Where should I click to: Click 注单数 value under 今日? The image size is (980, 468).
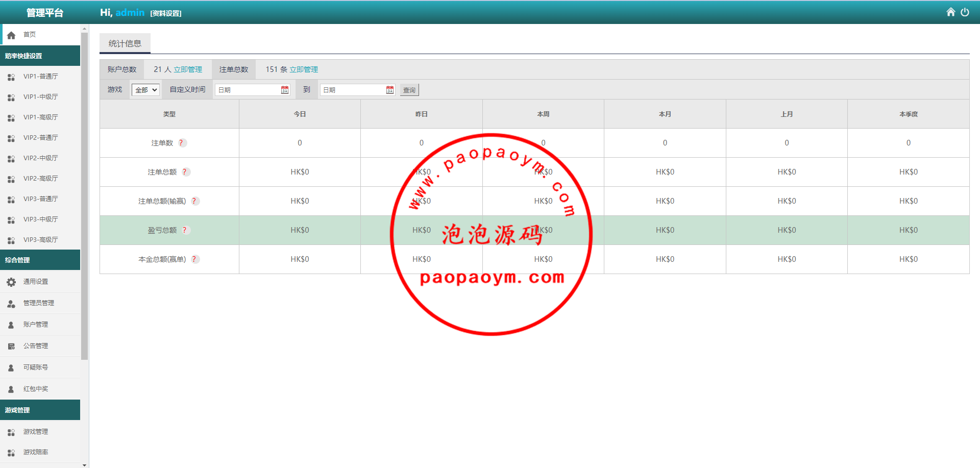pos(300,143)
